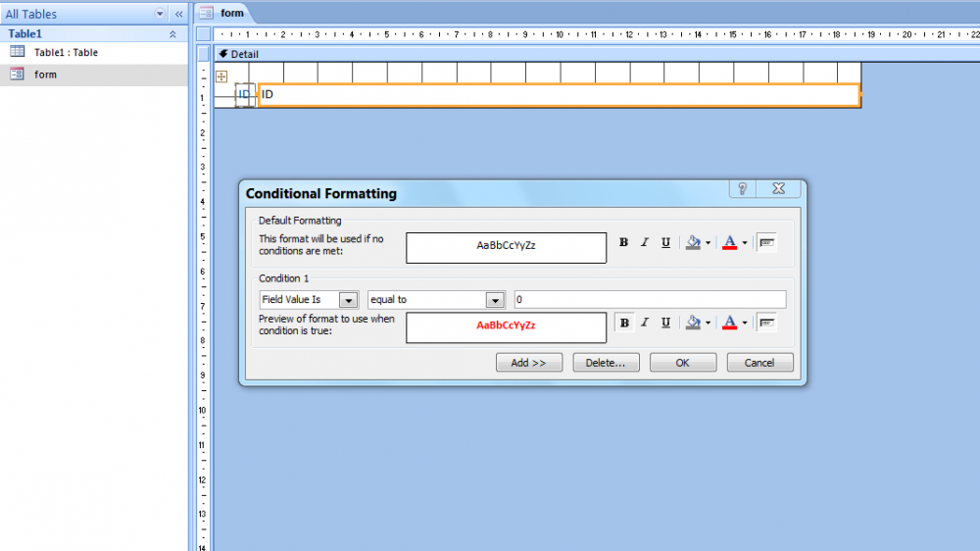Open the 'Field Value Is' dropdown
The width and height of the screenshot is (980, 551).
348,300
